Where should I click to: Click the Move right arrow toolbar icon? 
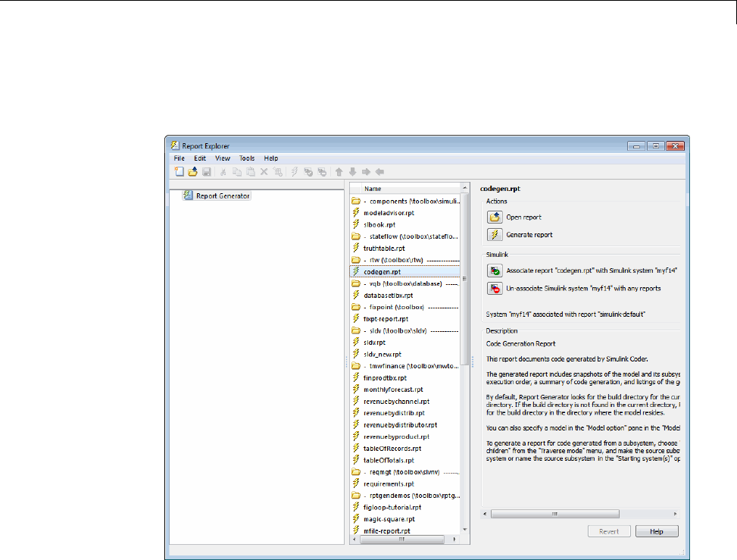[366, 171]
